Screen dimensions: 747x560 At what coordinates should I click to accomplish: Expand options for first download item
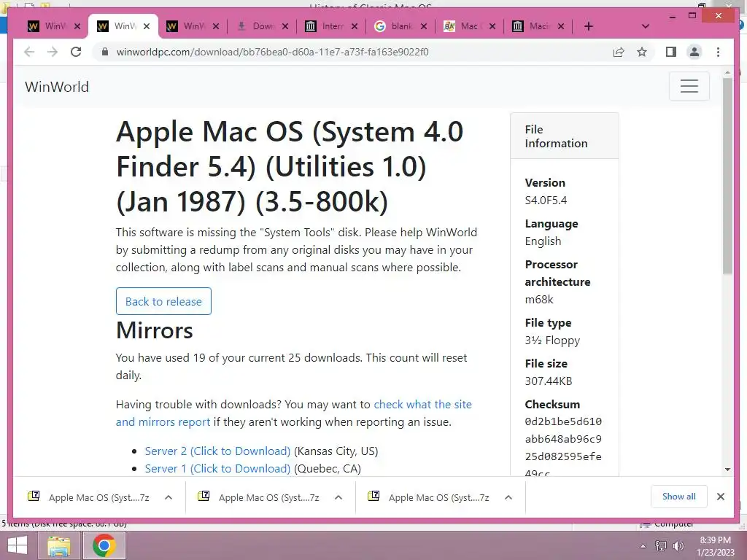[169, 497]
